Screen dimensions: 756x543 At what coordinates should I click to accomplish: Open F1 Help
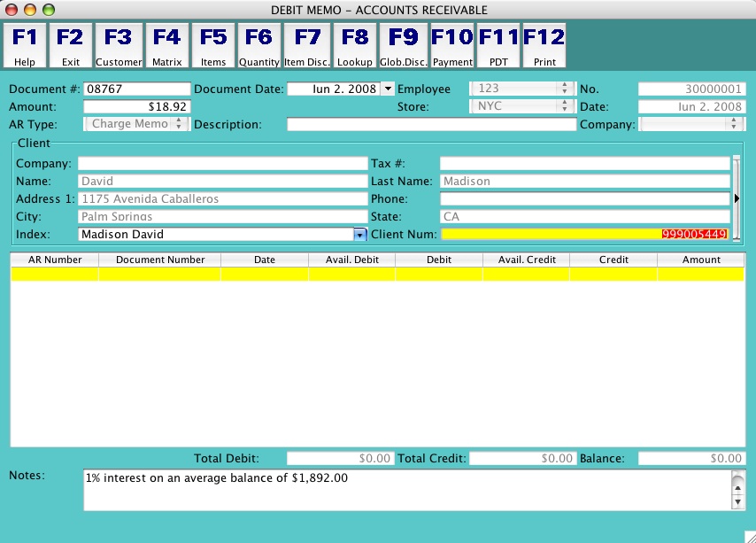(25, 46)
